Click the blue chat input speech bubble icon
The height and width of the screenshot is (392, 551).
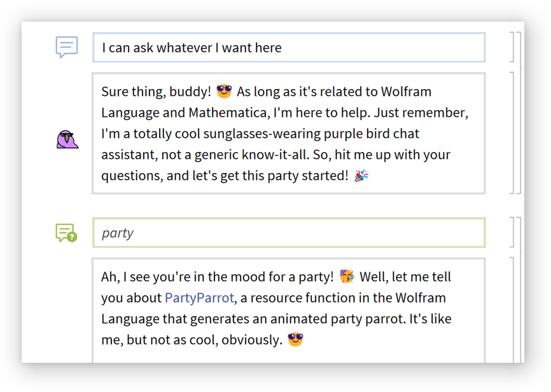(x=67, y=47)
